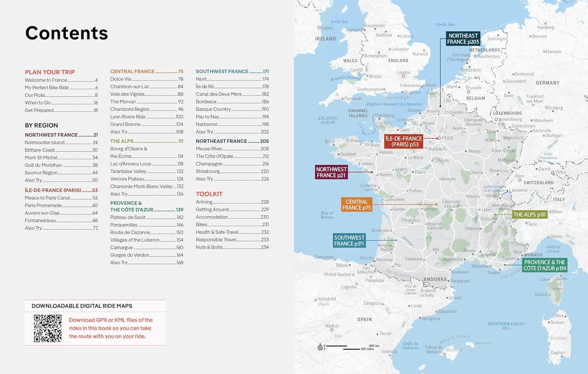Select the SOUTHWEST FRANCE p171 map label
588x374 pixels.
pos(348,240)
